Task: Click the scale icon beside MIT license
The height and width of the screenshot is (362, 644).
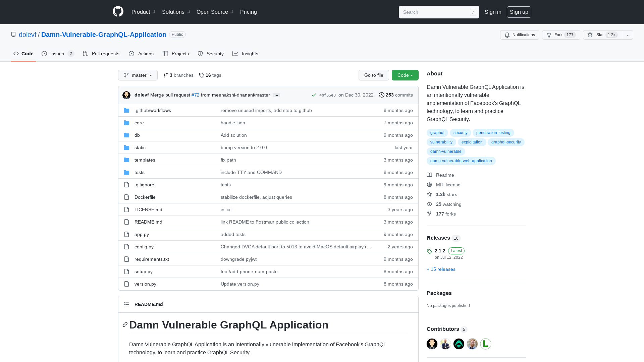Action: pos(429,185)
